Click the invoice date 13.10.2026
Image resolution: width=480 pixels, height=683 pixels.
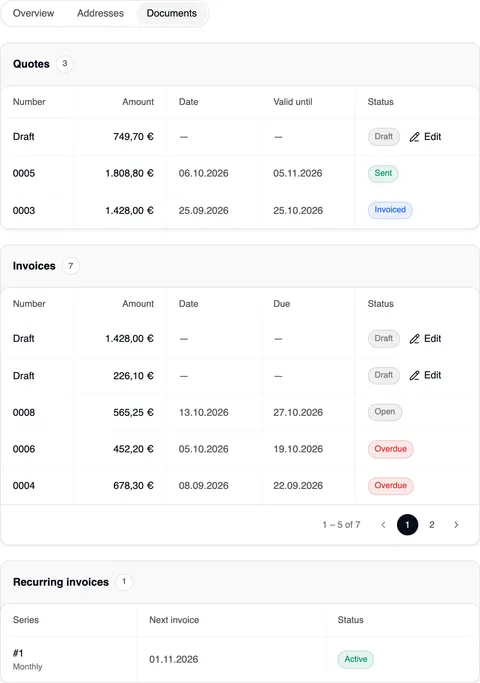tap(203, 413)
